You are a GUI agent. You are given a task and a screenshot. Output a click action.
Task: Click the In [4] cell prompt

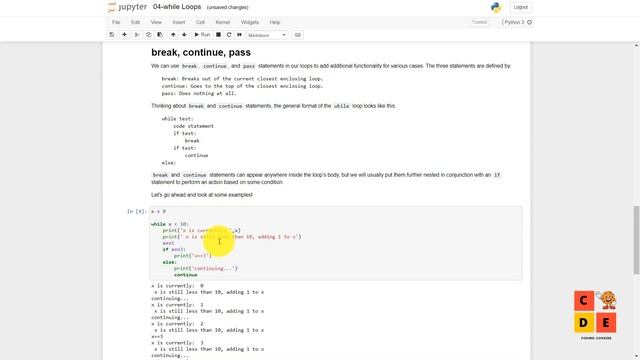point(136,211)
